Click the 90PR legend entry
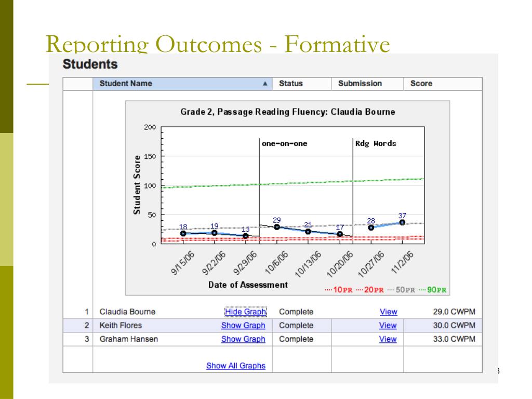The width and height of the screenshot is (532, 399). click(x=433, y=290)
